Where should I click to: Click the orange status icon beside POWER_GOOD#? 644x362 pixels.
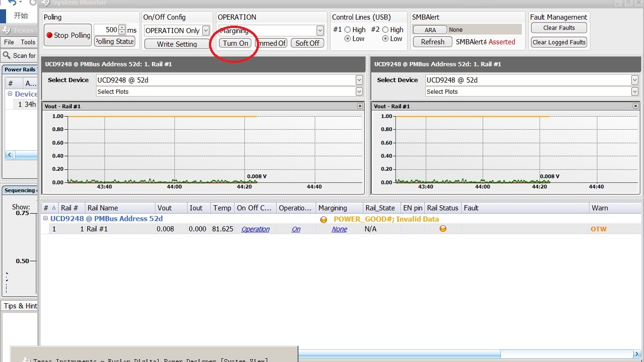pos(324,219)
